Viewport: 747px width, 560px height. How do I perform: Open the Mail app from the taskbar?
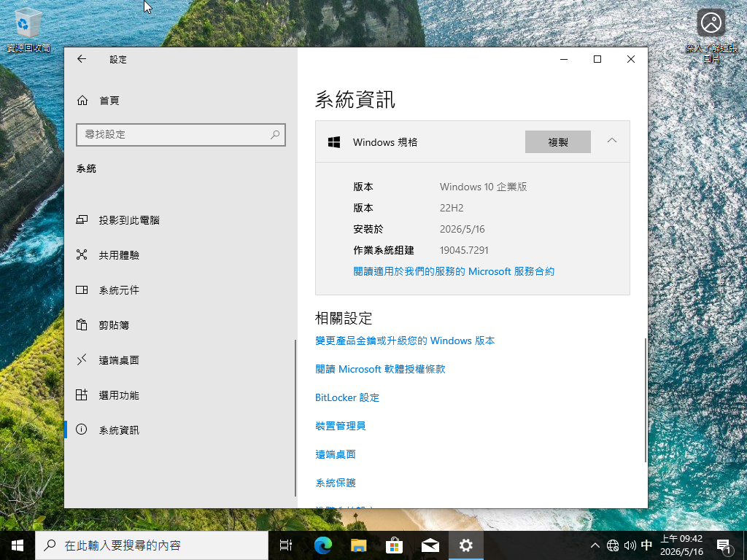(x=430, y=545)
